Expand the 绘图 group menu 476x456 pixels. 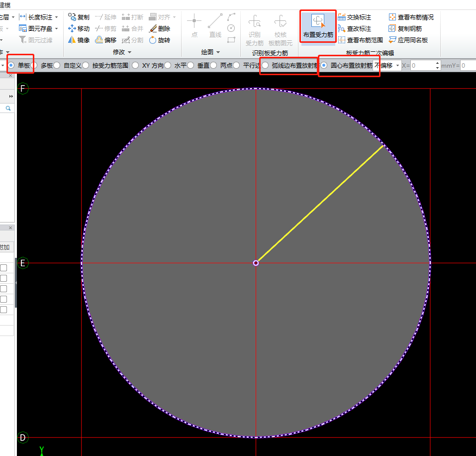[x=210, y=52]
